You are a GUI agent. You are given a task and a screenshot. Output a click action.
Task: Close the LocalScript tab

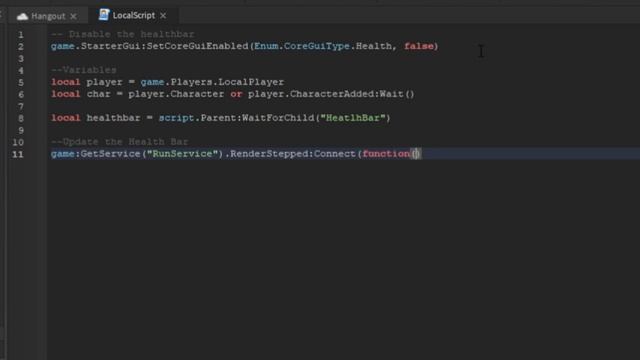point(163,16)
